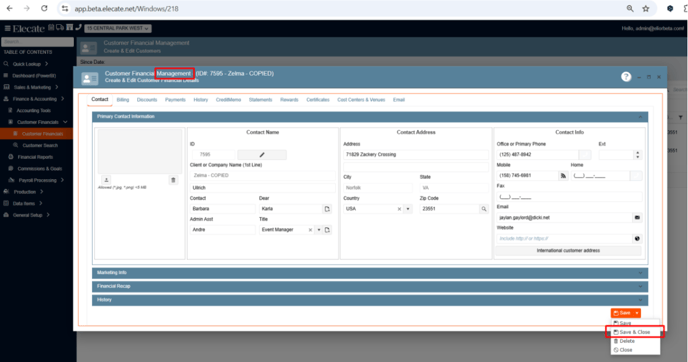Open the Save button dropdown arrow

tap(637, 313)
